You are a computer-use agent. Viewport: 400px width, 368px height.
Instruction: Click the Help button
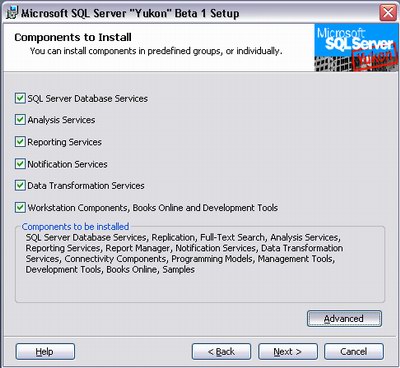click(x=45, y=352)
